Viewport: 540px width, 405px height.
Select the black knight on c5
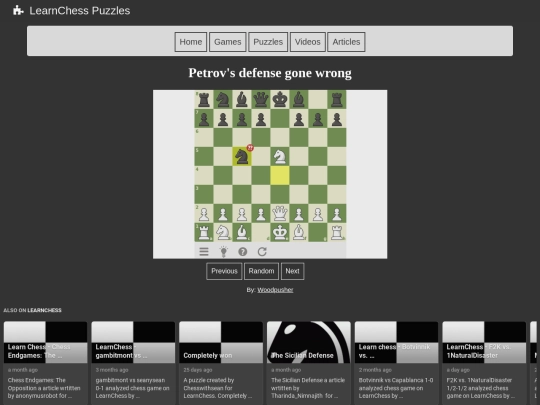[242, 156]
